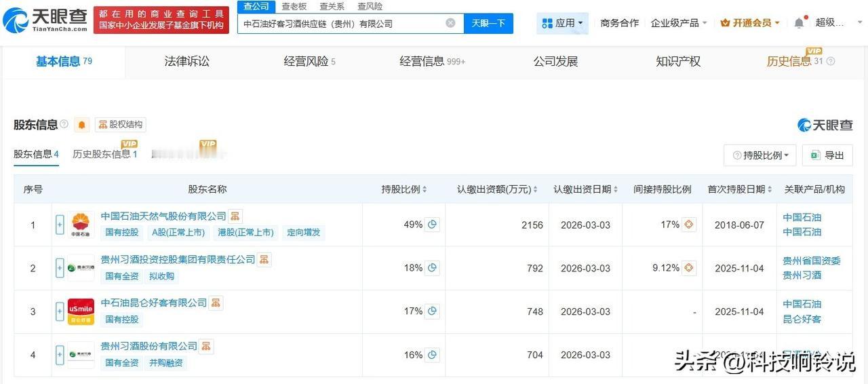Open equity structure icon for 贵州习酒投资控股集团有限责任公司
Screen dimensions: 868x384
click(x=264, y=260)
